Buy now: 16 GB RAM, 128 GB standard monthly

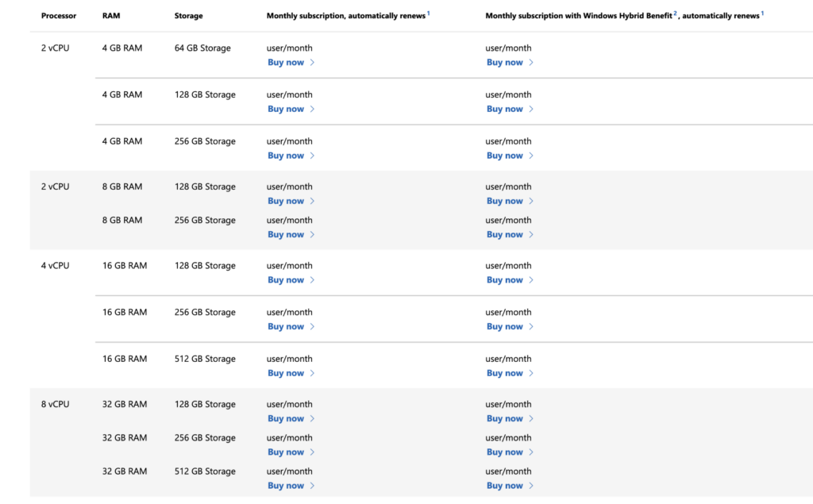(x=286, y=280)
